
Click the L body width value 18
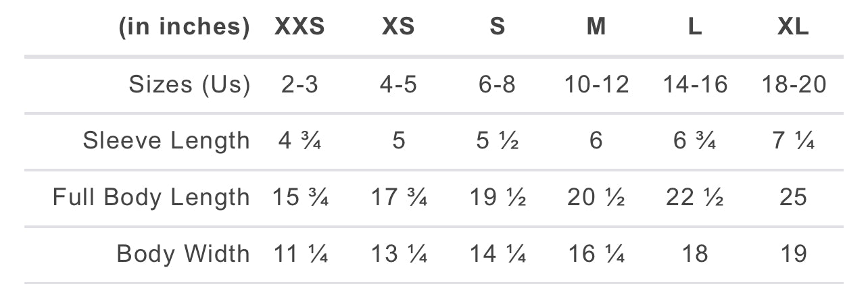pyautogui.click(x=695, y=254)
